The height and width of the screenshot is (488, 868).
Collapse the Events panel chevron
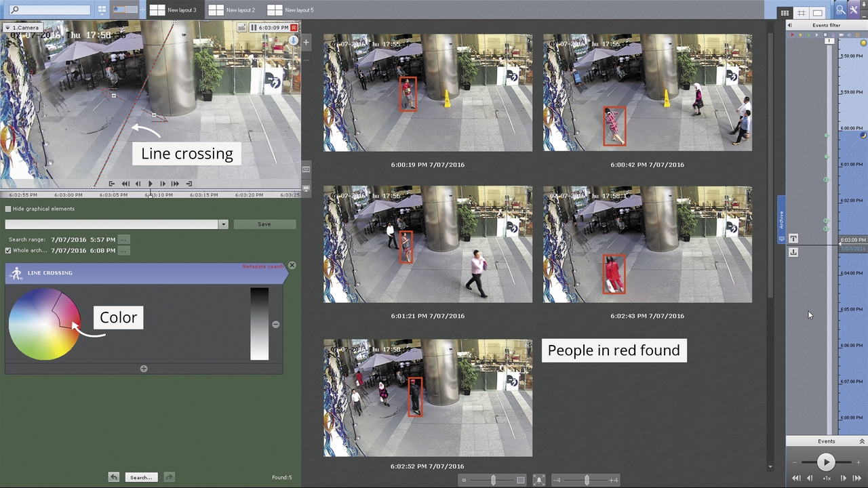tap(862, 441)
